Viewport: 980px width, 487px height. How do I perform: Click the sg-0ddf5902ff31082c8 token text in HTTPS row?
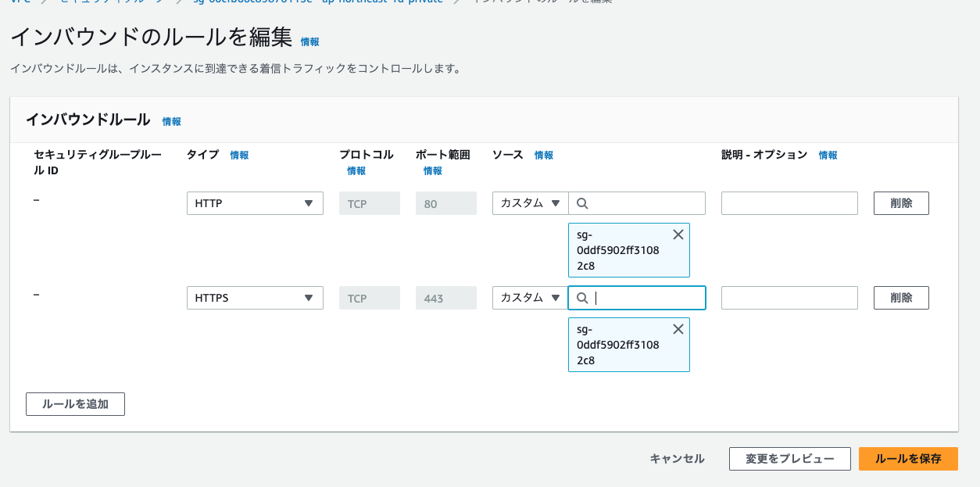click(x=618, y=345)
